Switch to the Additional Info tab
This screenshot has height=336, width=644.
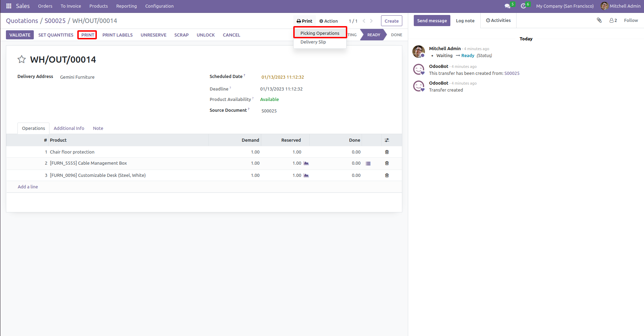tap(69, 128)
